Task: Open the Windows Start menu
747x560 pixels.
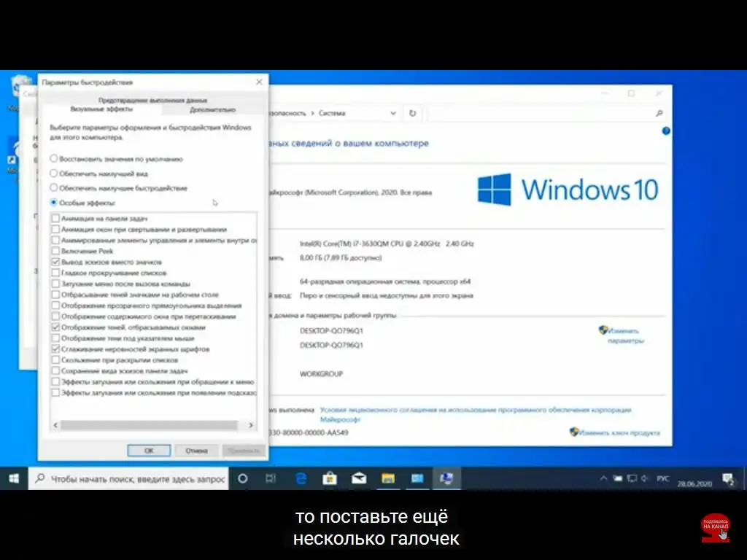Action: (x=14, y=478)
